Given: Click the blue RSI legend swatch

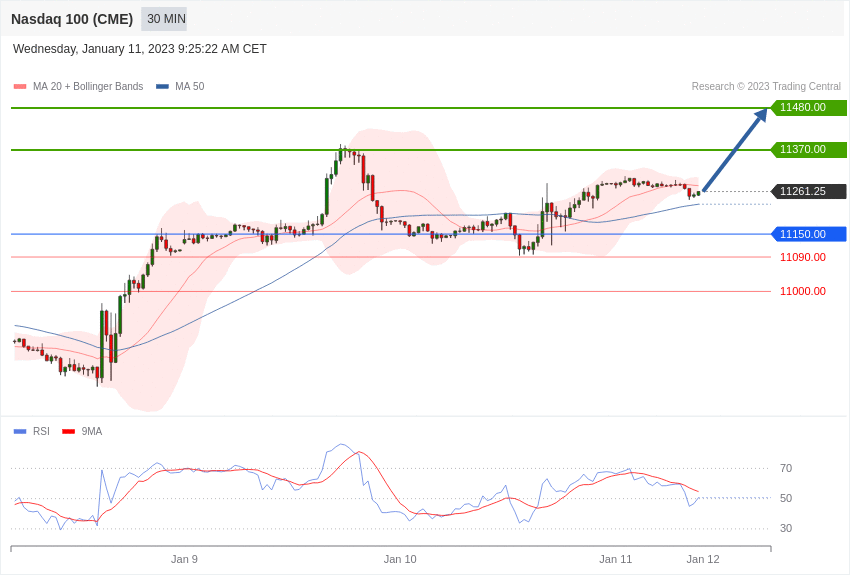Looking at the screenshot, I should 20,431.
